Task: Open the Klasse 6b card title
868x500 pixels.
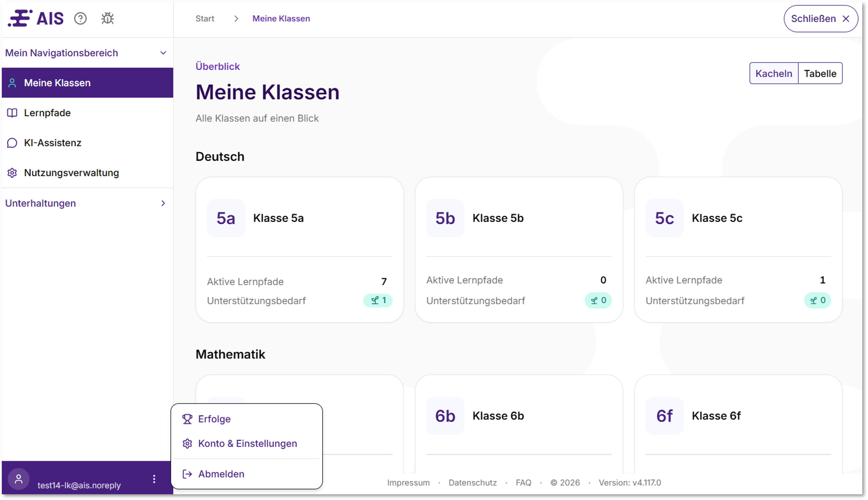Action: 498,415
